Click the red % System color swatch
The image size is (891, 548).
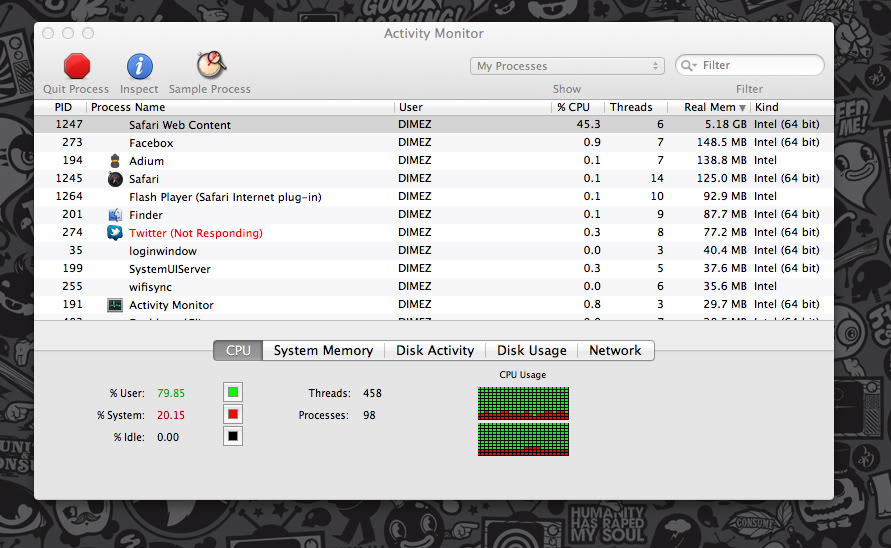232,414
